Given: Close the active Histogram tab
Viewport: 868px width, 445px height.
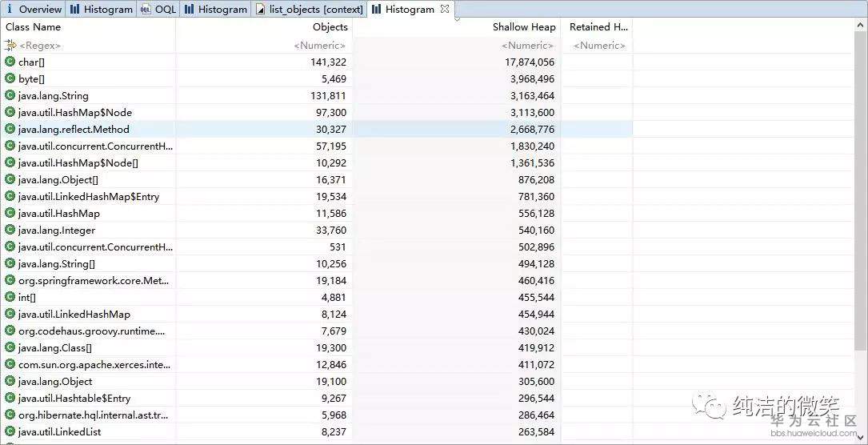Looking at the screenshot, I should (445, 9).
